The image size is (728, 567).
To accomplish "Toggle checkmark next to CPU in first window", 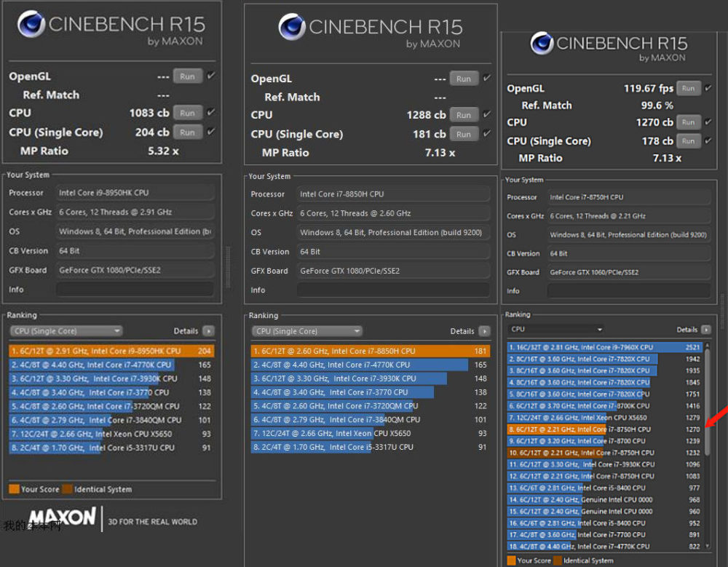I will [x=212, y=112].
